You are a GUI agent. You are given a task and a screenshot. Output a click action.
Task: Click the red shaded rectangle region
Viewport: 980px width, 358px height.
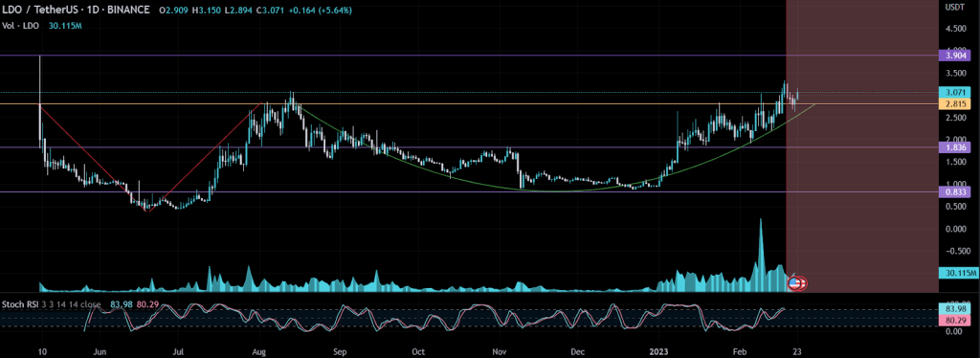[x=862, y=188]
